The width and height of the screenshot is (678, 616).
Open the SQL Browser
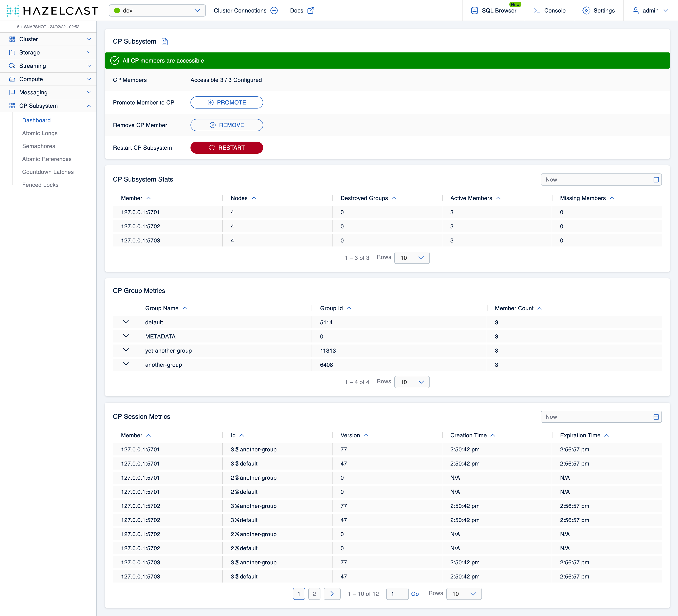click(493, 10)
